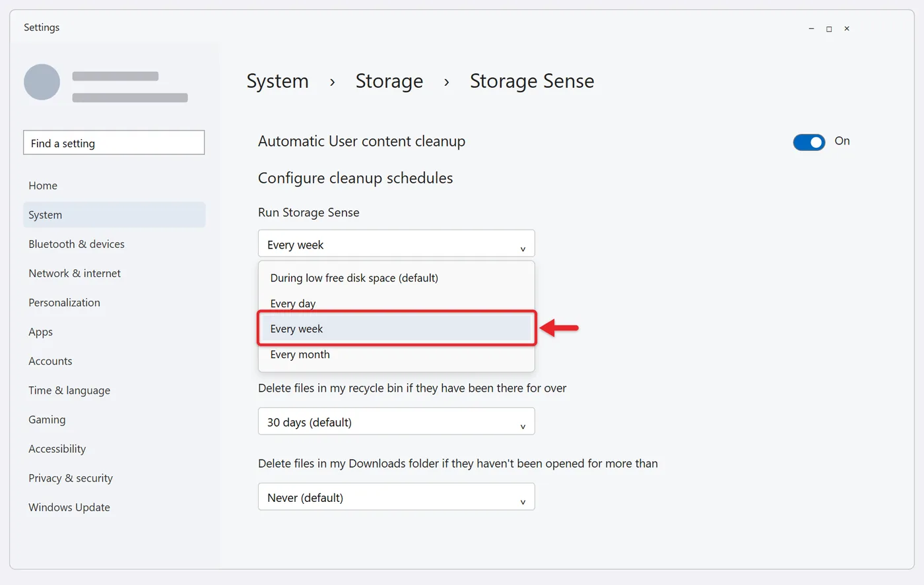The width and height of the screenshot is (924, 585).
Task: Click the user profile avatar
Action: [x=42, y=82]
